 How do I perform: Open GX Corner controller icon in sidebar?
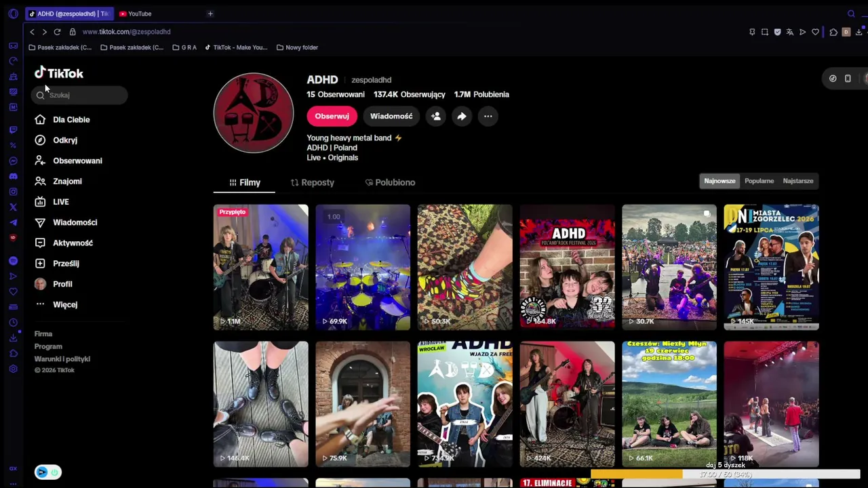coord(13,45)
